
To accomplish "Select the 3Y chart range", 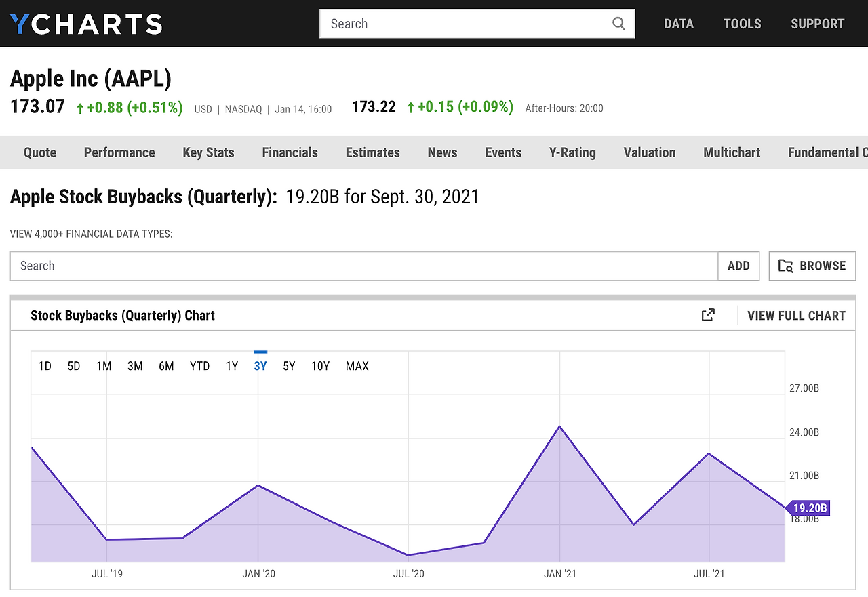I will 260,366.
